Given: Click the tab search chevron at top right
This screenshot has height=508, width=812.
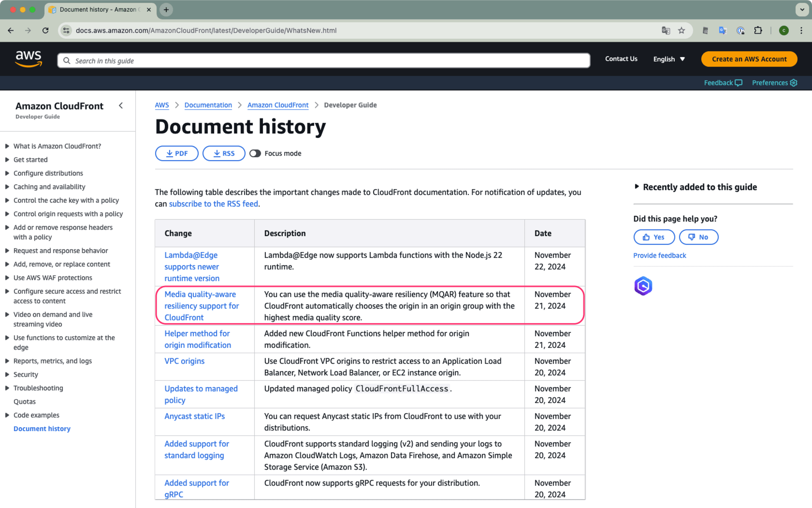Looking at the screenshot, I should coord(802,10).
